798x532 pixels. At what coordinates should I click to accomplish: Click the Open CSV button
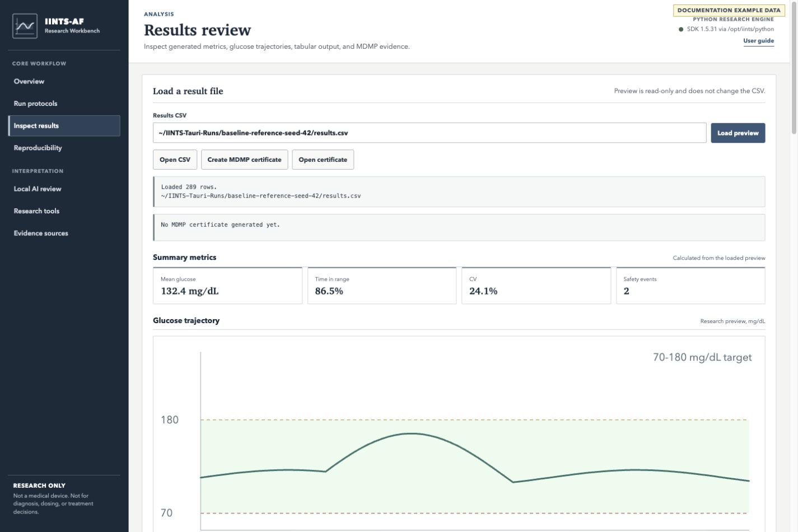pos(175,160)
